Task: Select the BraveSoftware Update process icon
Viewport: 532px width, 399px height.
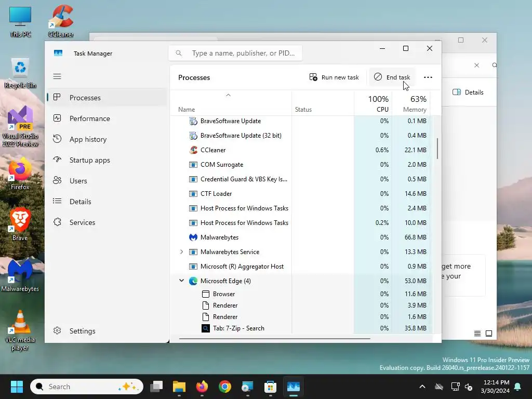Action: click(193, 121)
